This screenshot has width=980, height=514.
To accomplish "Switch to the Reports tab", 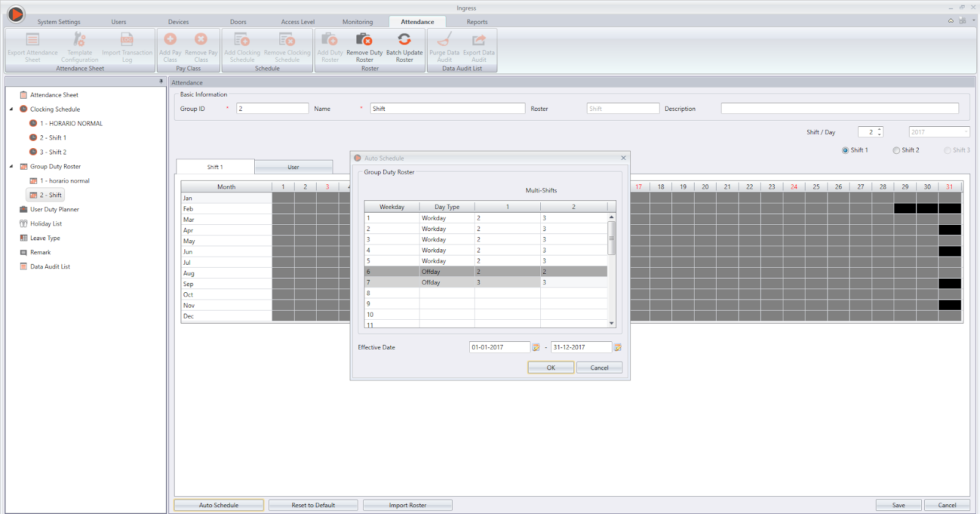I will (x=477, y=22).
